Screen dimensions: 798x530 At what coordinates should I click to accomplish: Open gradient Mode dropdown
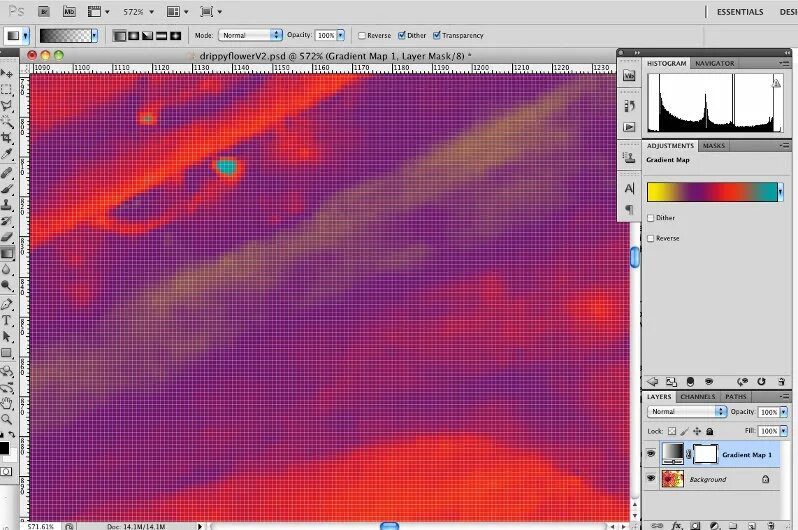(250, 35)
